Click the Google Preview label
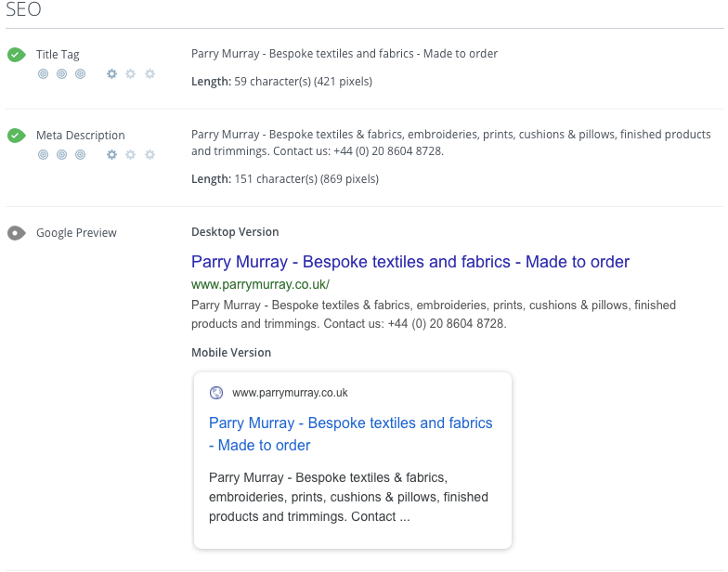Viewport: 728px width, 572px height. [x=76, y=233]
